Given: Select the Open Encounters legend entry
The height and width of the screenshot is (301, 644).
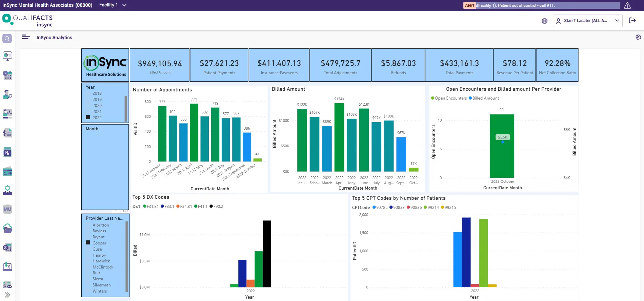Looking at the screenshot, I should (449, 98).
